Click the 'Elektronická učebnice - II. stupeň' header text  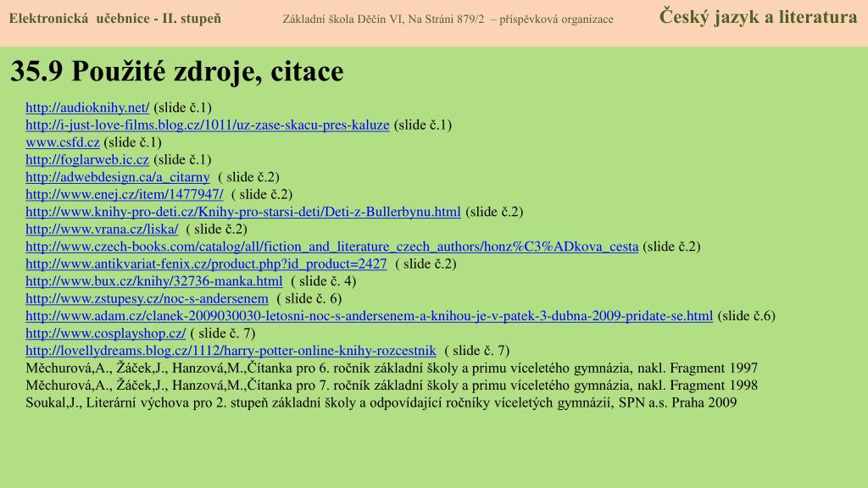115,19
